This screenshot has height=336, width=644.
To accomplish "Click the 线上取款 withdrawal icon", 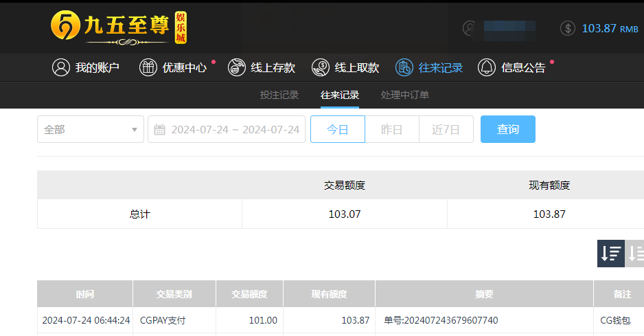I will point(321,67).
